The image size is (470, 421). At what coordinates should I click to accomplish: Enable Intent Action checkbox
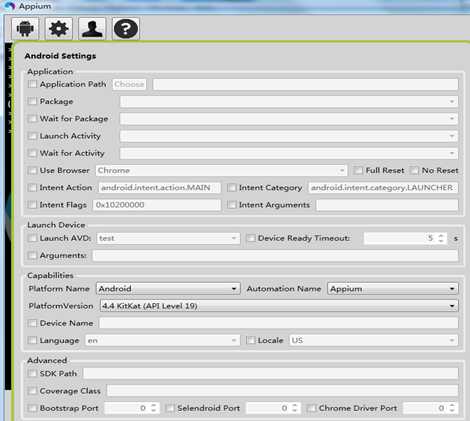32,188
